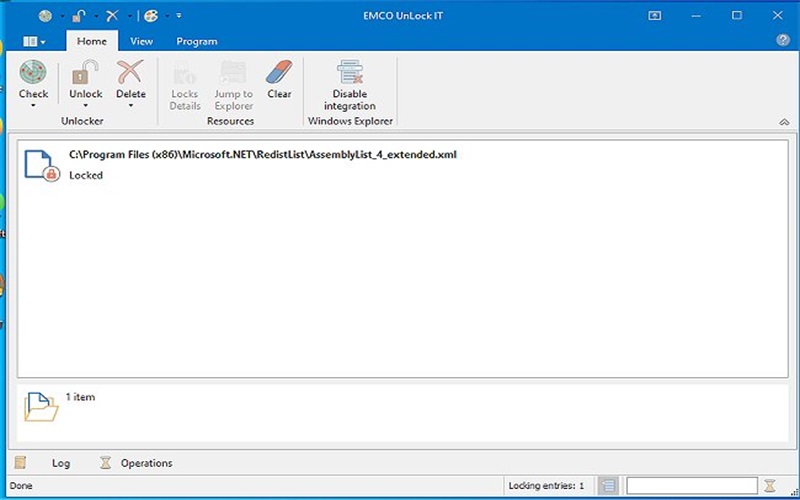Click the Clear eraser icon
800x500 pixels.
click(279, 72)
